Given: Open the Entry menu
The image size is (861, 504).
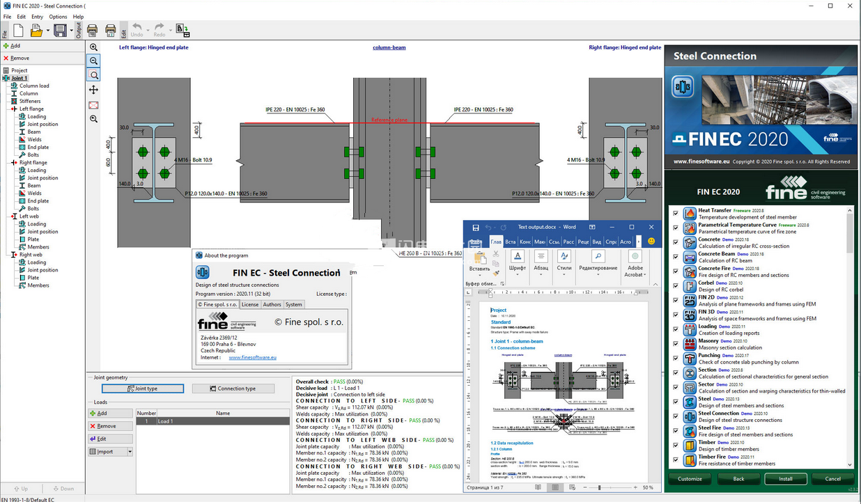Looking at the screenshot, I should [x=37, y=17].
